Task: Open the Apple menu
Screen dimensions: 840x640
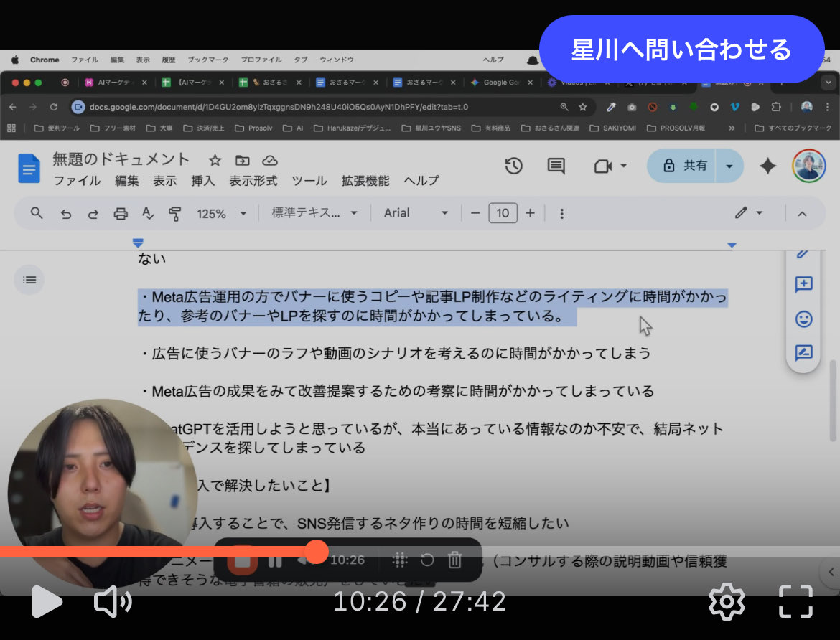Action: (x=15, y=60)
